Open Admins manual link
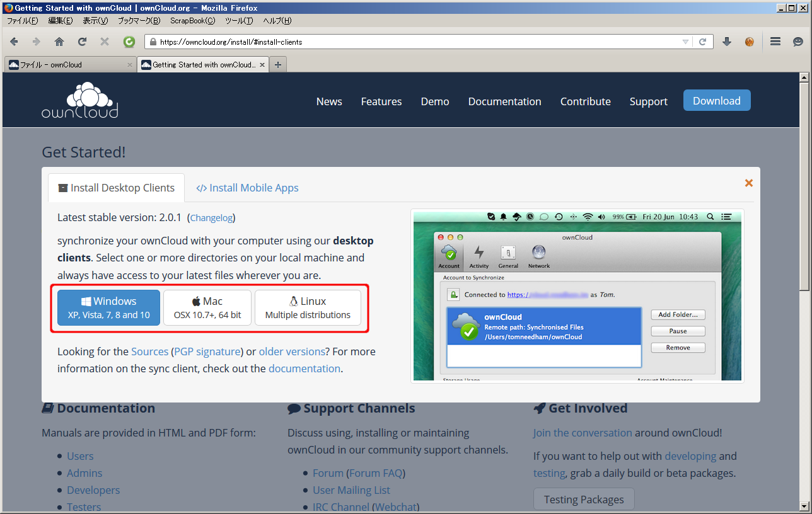This screenshot has width=812, height=514. point(84,473)
